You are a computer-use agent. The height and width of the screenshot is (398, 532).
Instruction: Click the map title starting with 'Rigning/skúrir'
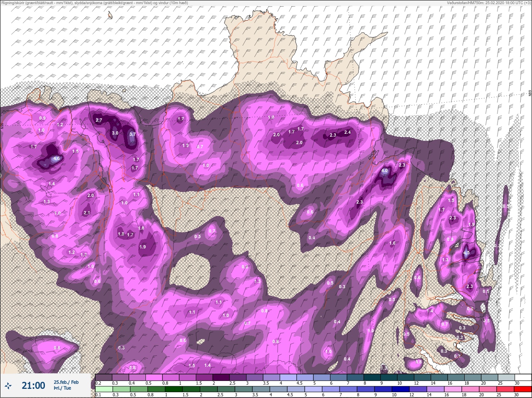[95, 2]
